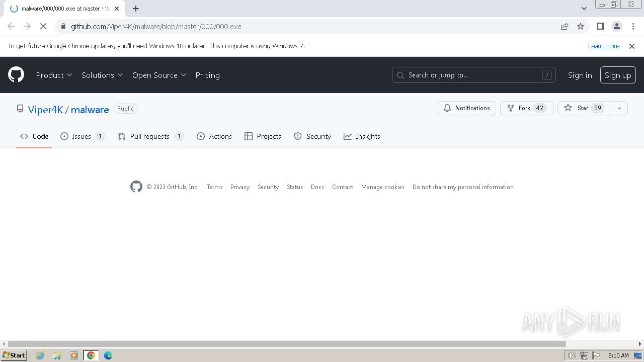
Task: Open Windows Explorer from taskbar
Action: (x=57, y=355)
